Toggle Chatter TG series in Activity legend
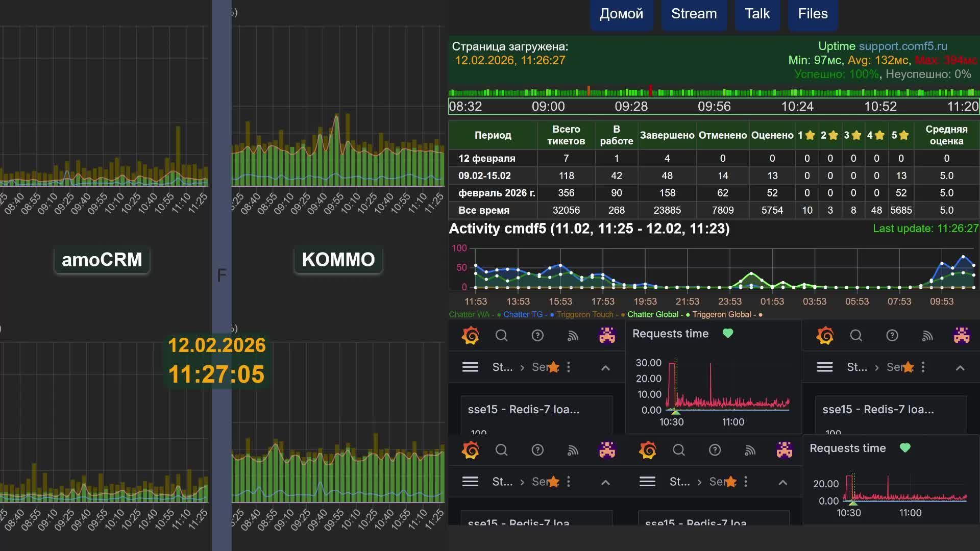 coord(523,315)
